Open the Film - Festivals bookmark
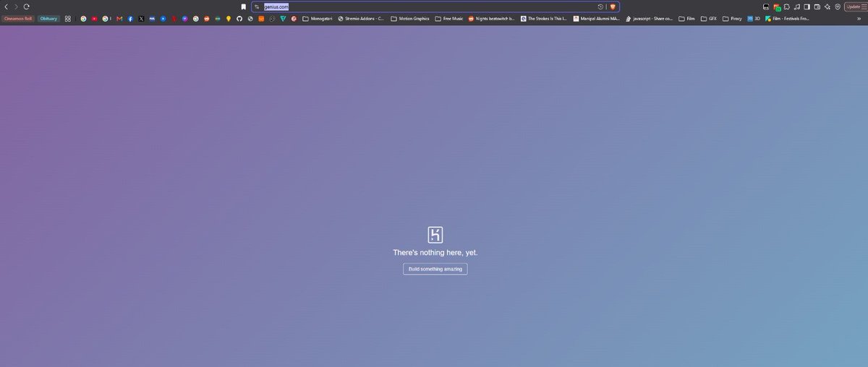This screenshot has width=868, height=367. tap(787, 19)
